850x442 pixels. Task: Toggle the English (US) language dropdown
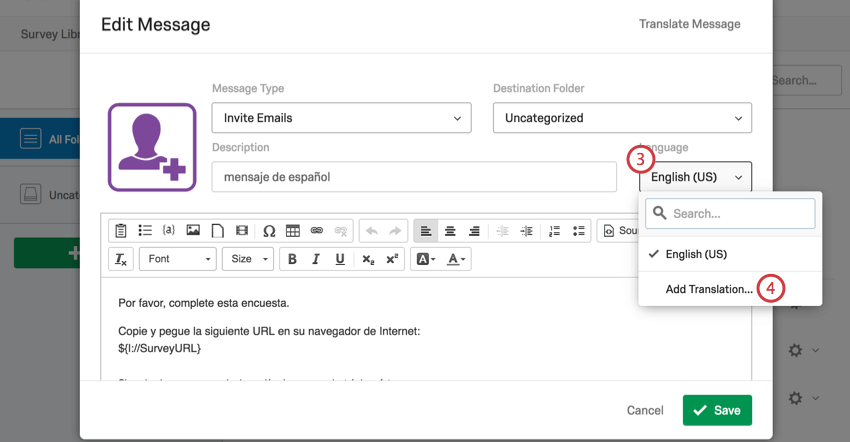696,177
